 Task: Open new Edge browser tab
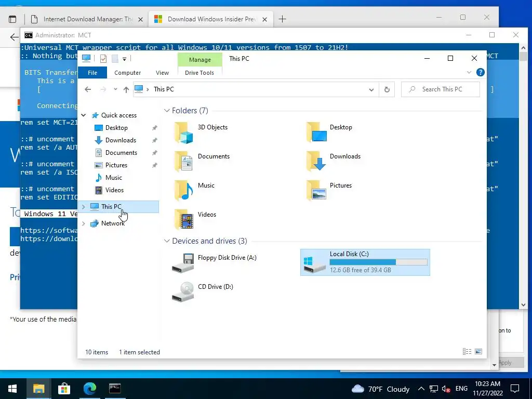click(282, 19)
